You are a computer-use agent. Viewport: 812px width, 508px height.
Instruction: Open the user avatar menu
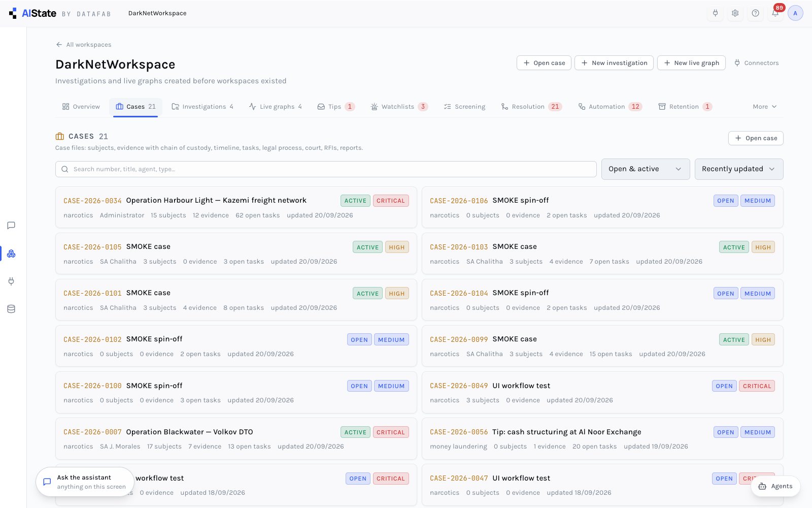(x=795, y=13)
